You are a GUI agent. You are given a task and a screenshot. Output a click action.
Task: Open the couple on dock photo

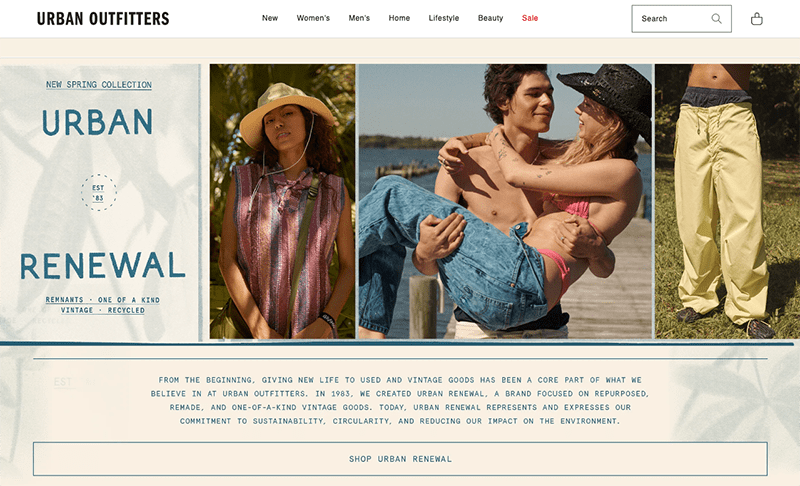point(505,201)
